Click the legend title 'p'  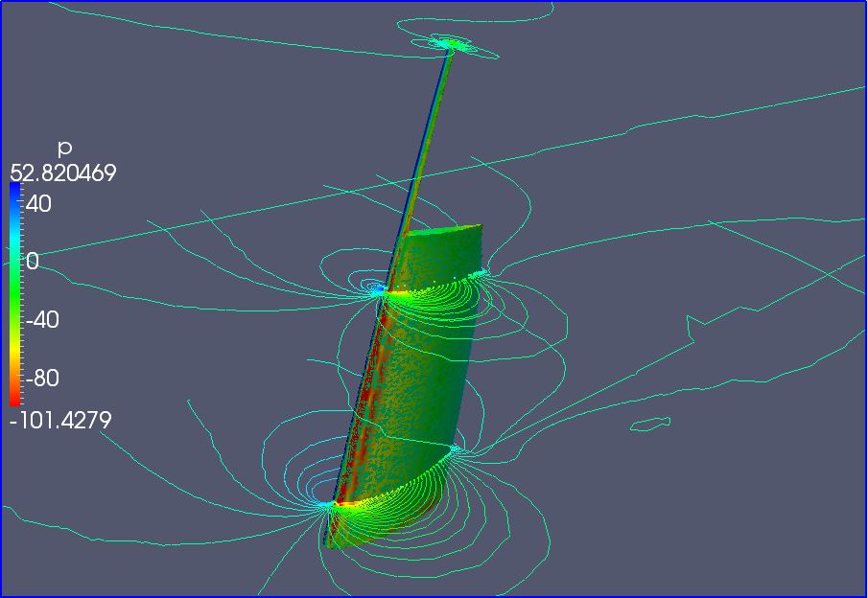pos(65,149)
